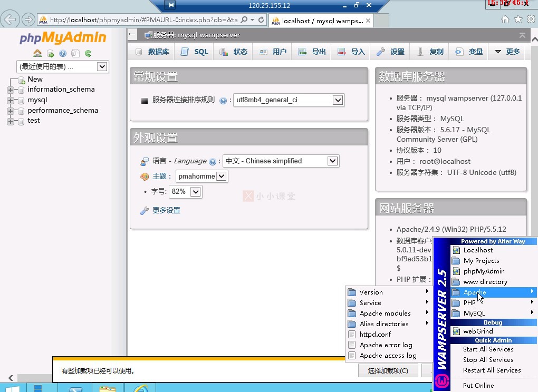Click the browser back button
Viewport: 538px width, 392px height.
point(11,19)
